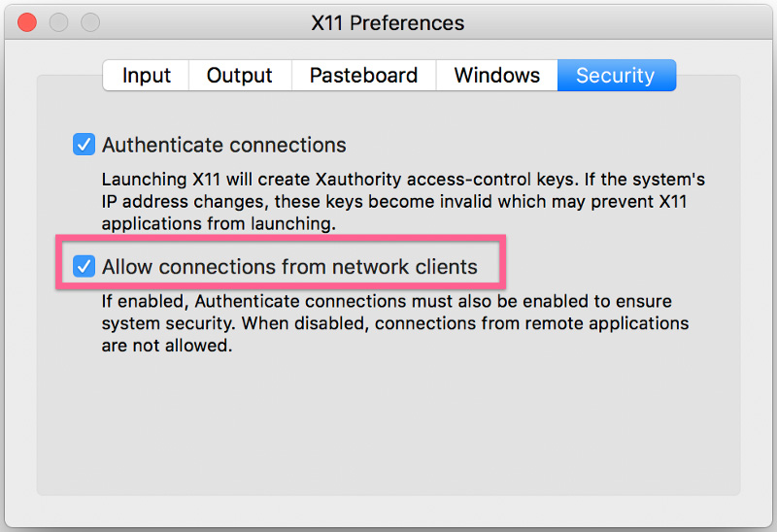Image resolution: width=777 pixels, height=532 pixels.
Task: Click the grayed-out zoom window button
Action: click(x=90, y=21)
